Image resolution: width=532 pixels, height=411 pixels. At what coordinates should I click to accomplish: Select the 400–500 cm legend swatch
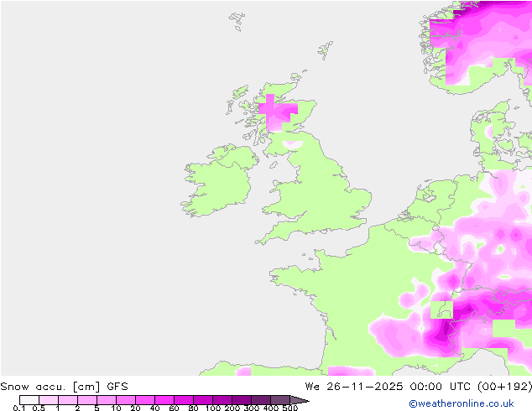280,400
